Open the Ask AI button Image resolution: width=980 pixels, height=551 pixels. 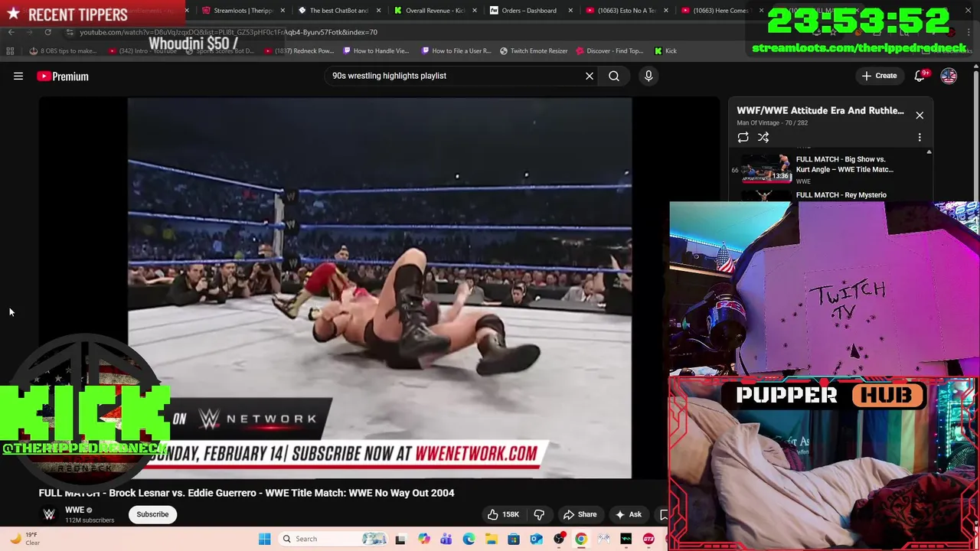(x=628, y=514)
